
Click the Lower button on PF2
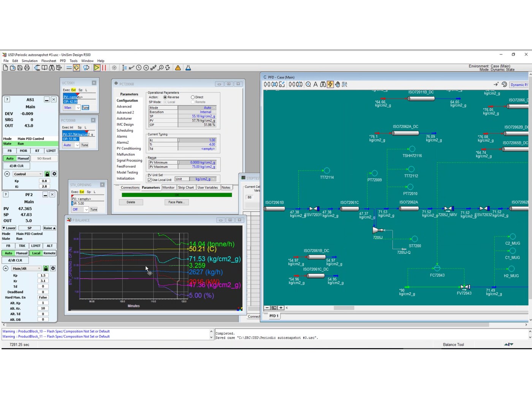pyautogui.click(x=9, y=228)
